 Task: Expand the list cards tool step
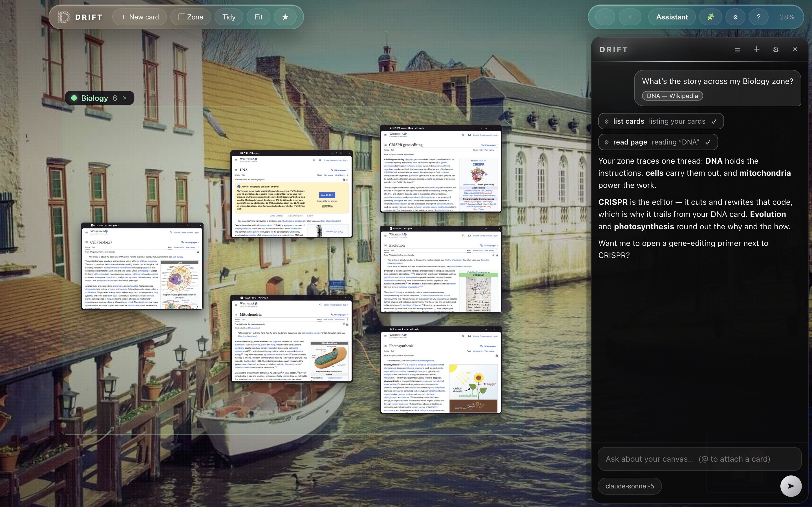pos(661,121)
